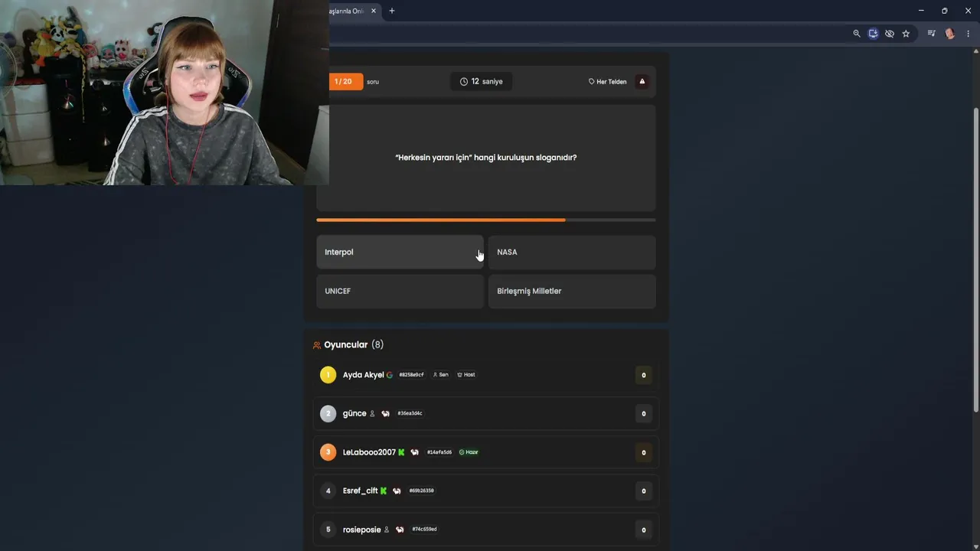The height and width of the screenshot is (551, 980).
Task: Report the question with the warning icon
Action: coord(642,81)
